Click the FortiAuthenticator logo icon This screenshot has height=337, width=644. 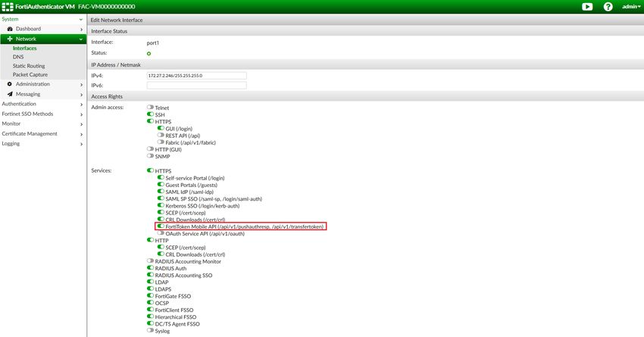coord(8,7)
